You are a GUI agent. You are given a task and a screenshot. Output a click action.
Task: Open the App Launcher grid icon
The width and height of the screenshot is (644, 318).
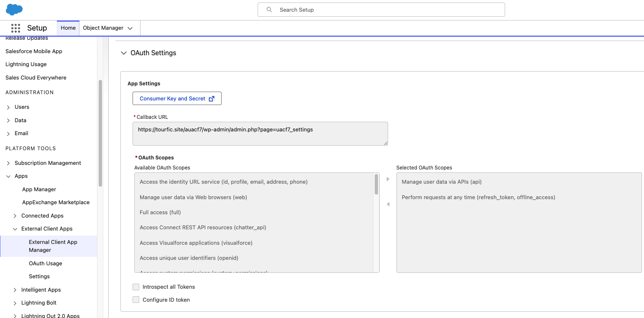(15, 28)
